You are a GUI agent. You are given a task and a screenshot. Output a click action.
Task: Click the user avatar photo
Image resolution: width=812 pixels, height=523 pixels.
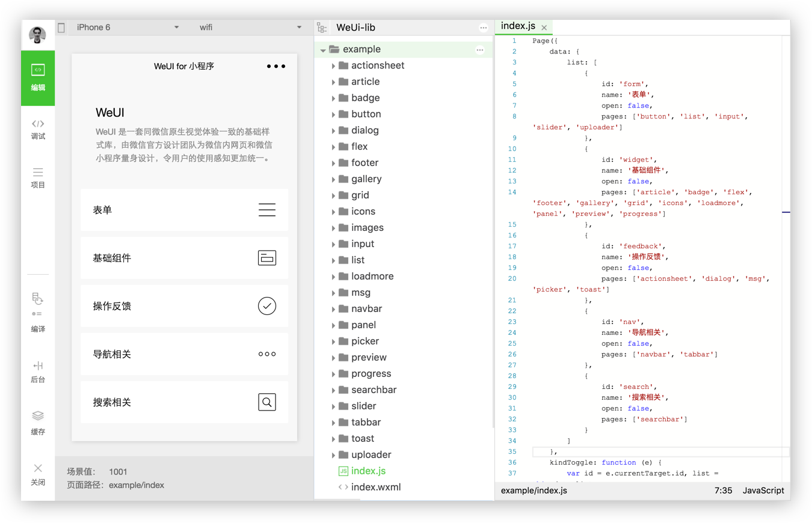pyautogui.click(x=38, y=35)
